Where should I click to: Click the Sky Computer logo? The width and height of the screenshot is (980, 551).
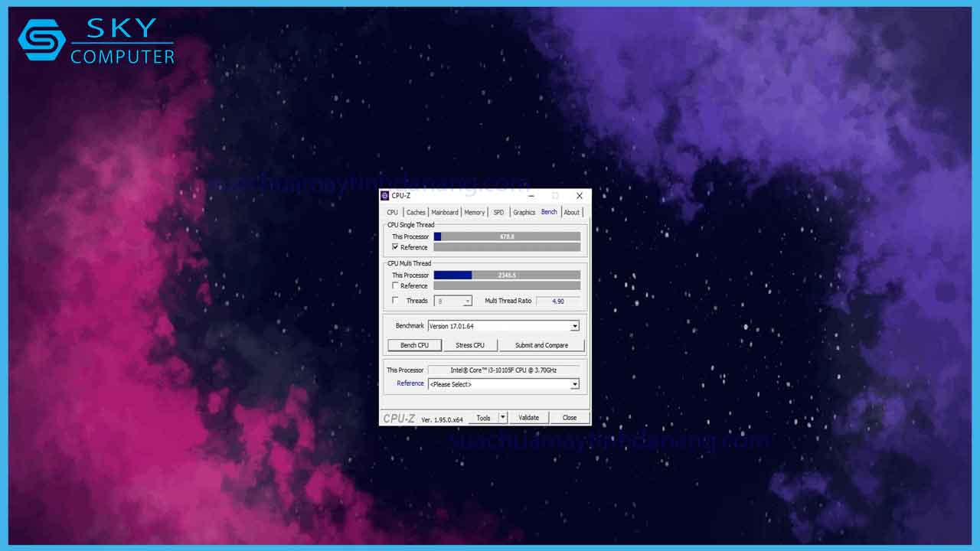(x=96, y=41)
